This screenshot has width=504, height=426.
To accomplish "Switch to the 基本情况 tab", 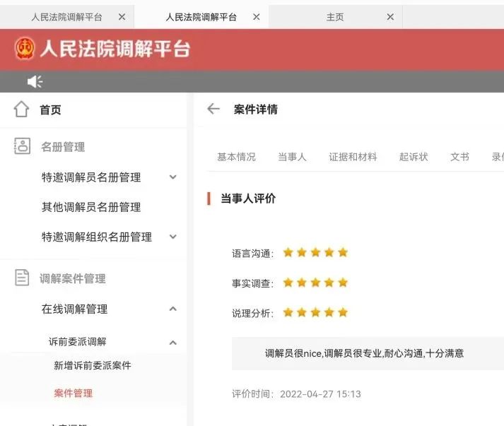I will tap(236, 157).
